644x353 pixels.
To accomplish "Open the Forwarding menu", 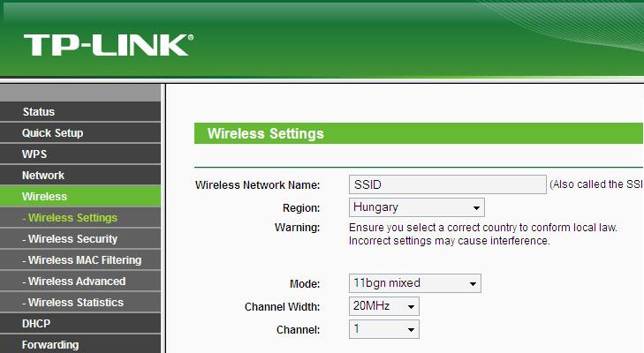I will point(80,344).
